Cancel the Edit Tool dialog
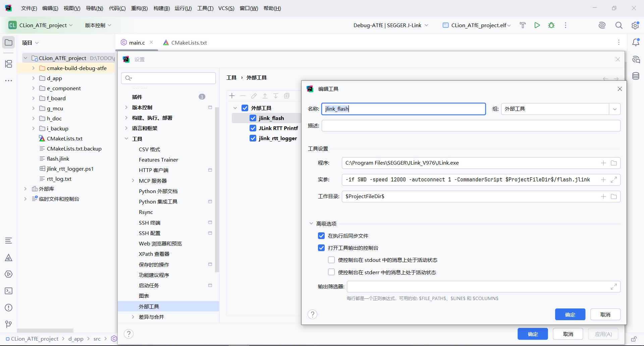This screenshot has height=346, width=644. [x=605, y=314]
